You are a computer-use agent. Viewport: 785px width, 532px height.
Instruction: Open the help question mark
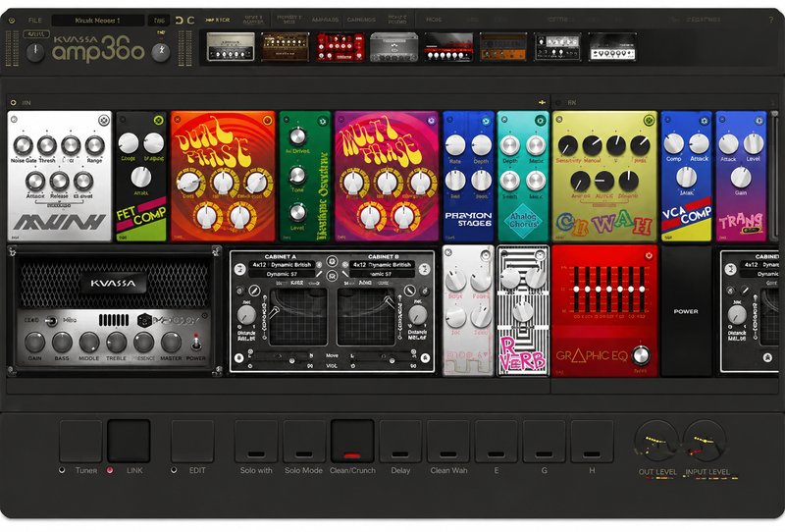(x=770, y=20)
